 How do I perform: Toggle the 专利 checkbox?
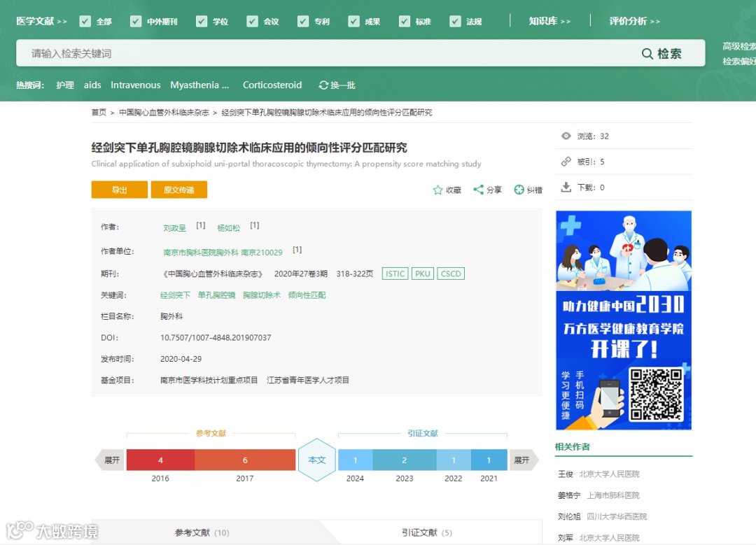303,22
